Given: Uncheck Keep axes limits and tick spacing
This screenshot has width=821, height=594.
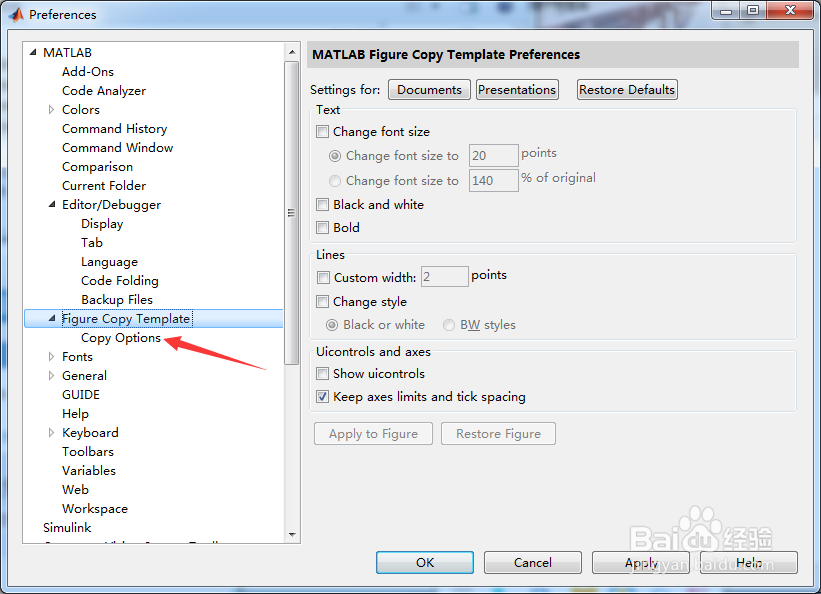Looking at the screenshot, I should [x=323, y=397].
